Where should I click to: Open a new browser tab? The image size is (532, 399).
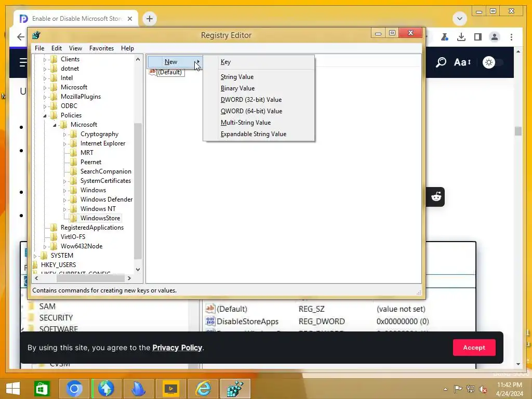[150, 19]
